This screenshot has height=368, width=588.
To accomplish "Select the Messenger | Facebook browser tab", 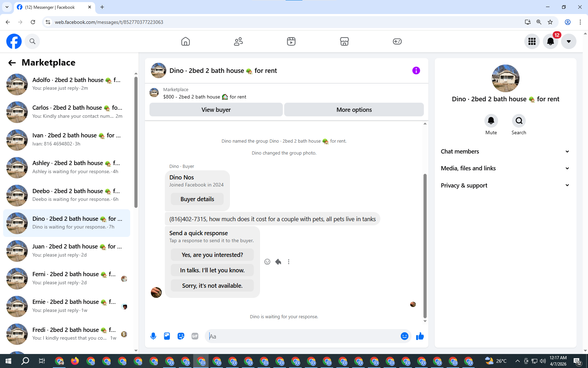I will pyautogui.click(x=54, y=7).
